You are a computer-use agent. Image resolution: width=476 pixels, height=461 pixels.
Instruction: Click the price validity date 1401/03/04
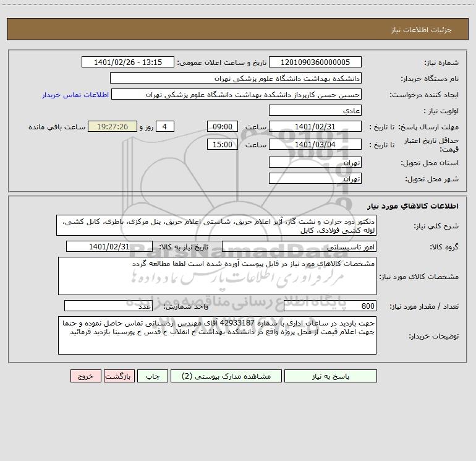[315, 144]
